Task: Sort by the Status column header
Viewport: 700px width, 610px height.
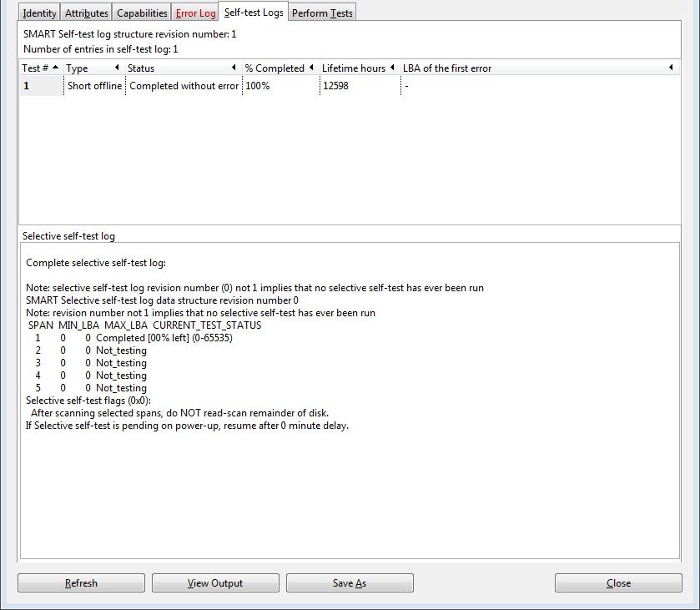Action: coord(183,68)
